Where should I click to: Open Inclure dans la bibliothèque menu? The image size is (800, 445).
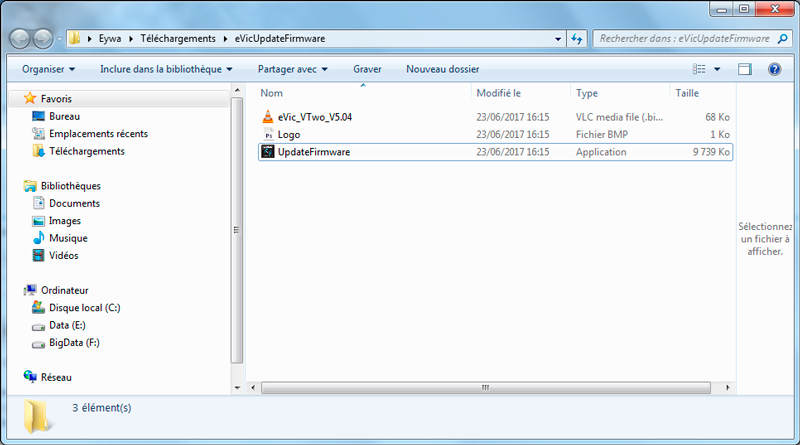pos(166,69)
